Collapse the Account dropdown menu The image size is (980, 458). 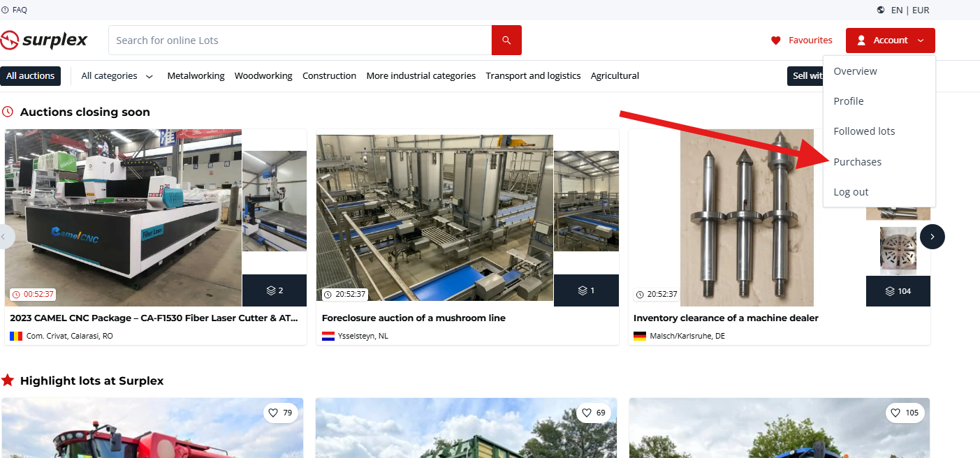point(890,40)
